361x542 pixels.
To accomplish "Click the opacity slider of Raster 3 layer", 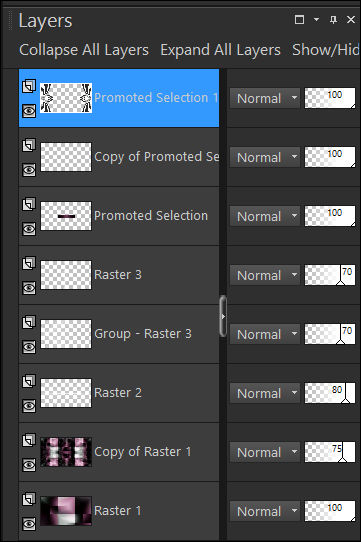I will [x=330, y=275].
